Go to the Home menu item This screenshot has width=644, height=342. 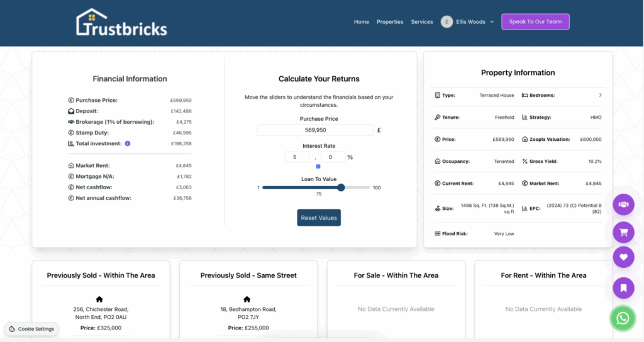362,21
